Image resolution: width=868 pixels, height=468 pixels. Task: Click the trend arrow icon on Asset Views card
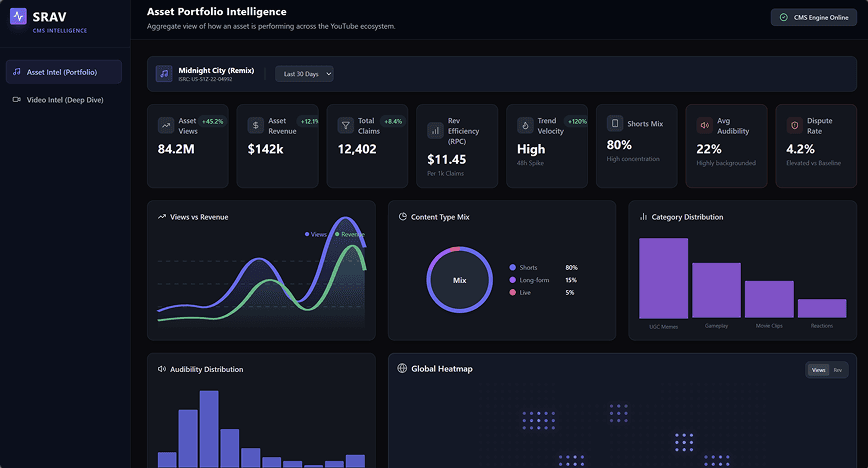tap(166, 125)
